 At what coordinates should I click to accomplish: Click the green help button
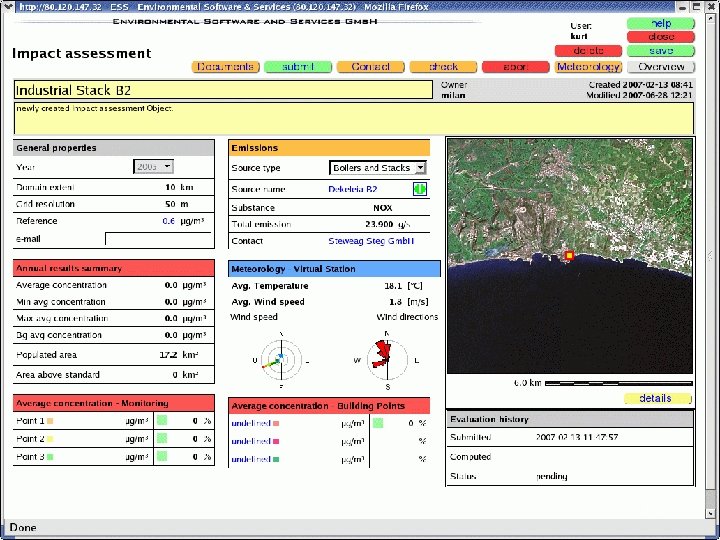click(661, 23)
